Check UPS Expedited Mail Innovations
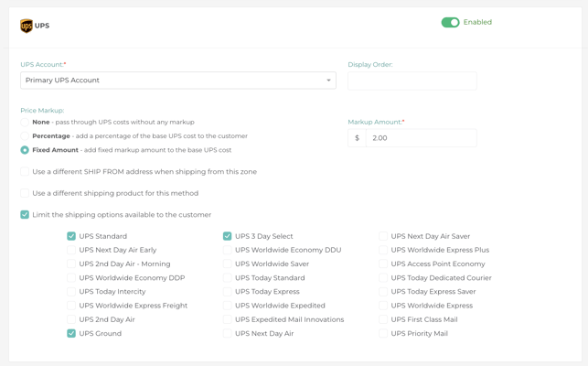The height and width of the screenshot is (366, 588). pos(228,319)
